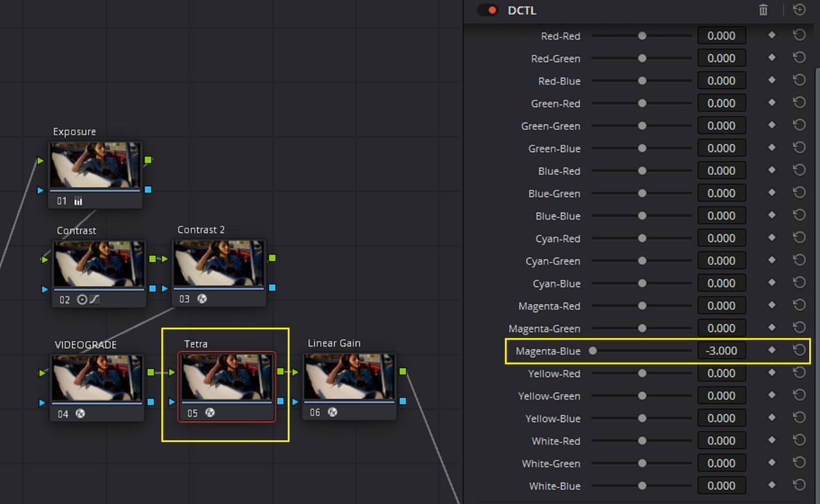Screen dimensions: 820x504
Task: Select the Tetra node thumbnail
Action: [x=227, y=377]
